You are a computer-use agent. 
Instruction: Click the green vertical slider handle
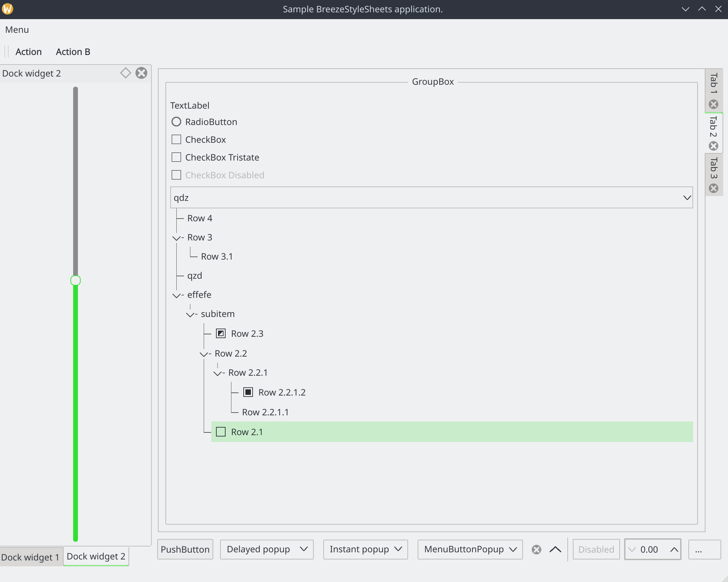tap(76, 280)
